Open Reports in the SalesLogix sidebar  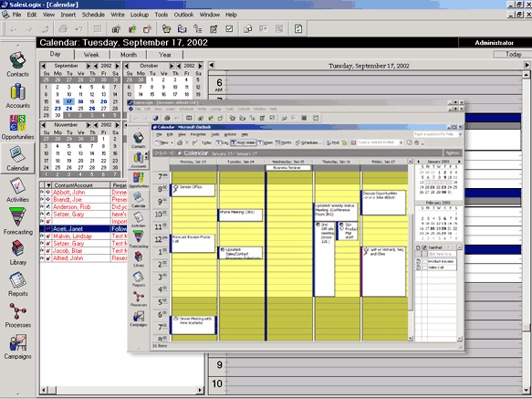point(17,285)
